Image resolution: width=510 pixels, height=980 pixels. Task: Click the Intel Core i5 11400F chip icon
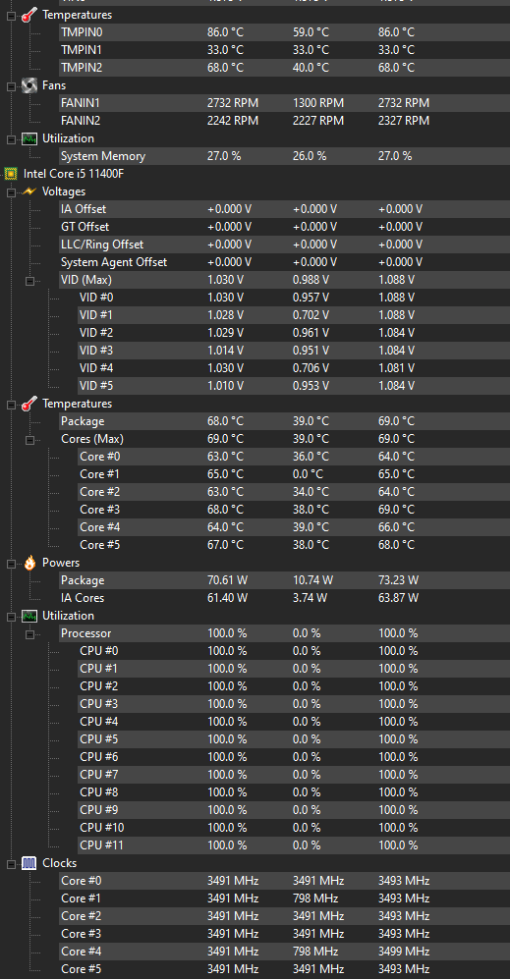point(10,174)
